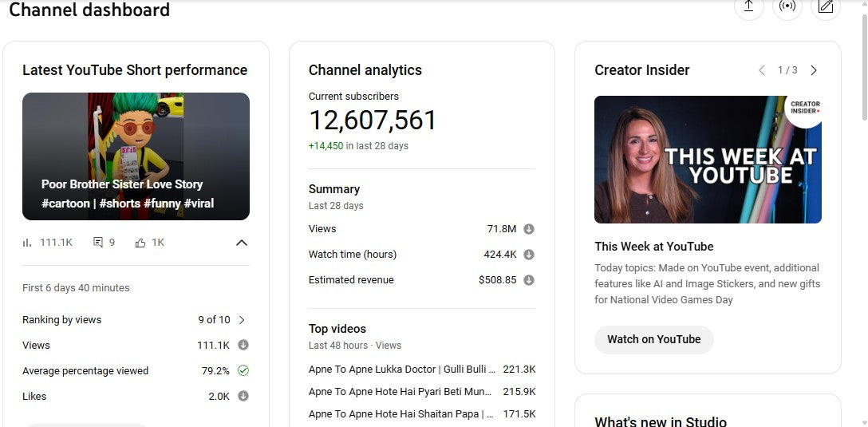
Task: Click the upload videos icon
Action: [x=748, y=7]
